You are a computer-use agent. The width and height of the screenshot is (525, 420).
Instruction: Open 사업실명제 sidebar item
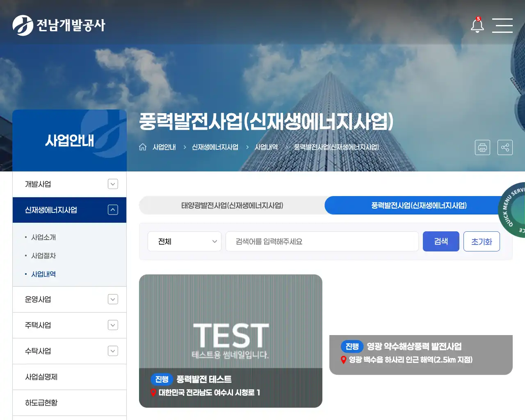click(x=69, y=377)
